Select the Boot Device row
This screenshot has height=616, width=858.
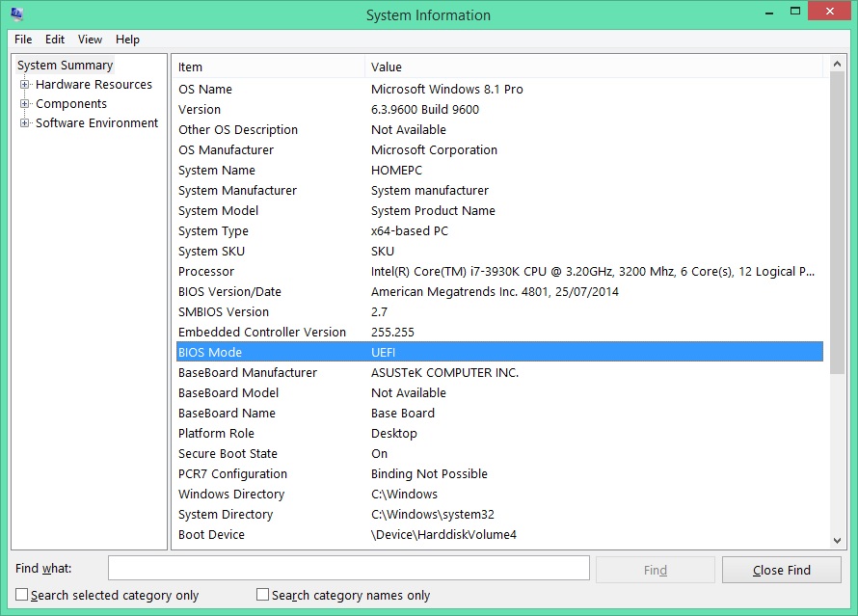(499, 534)
